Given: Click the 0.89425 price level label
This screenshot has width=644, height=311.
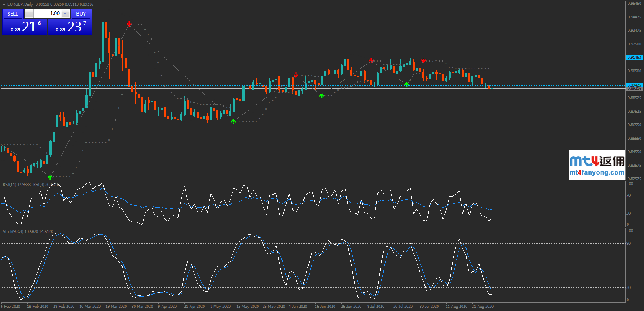Looking at the screenshot, I should [634, 85].
